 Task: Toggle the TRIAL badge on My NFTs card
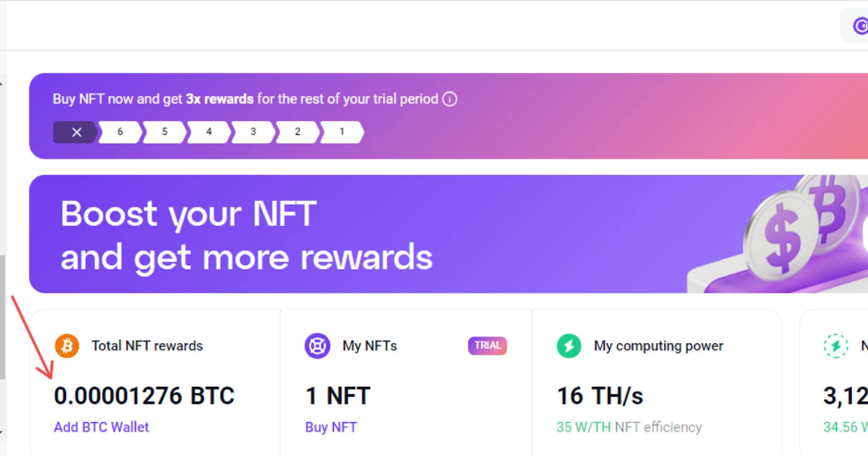[487, 346]
